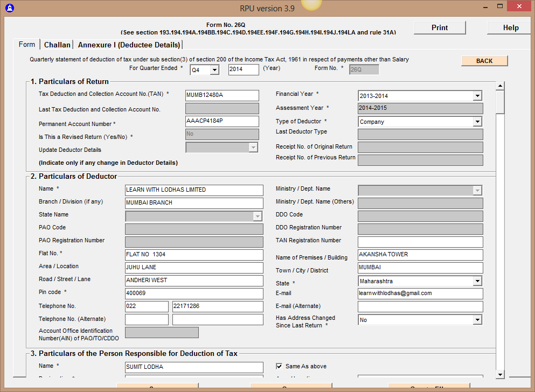This screenshot has width=535, height=392.
Task: Maximize the RPU window
Action: [x=500, y=6]
